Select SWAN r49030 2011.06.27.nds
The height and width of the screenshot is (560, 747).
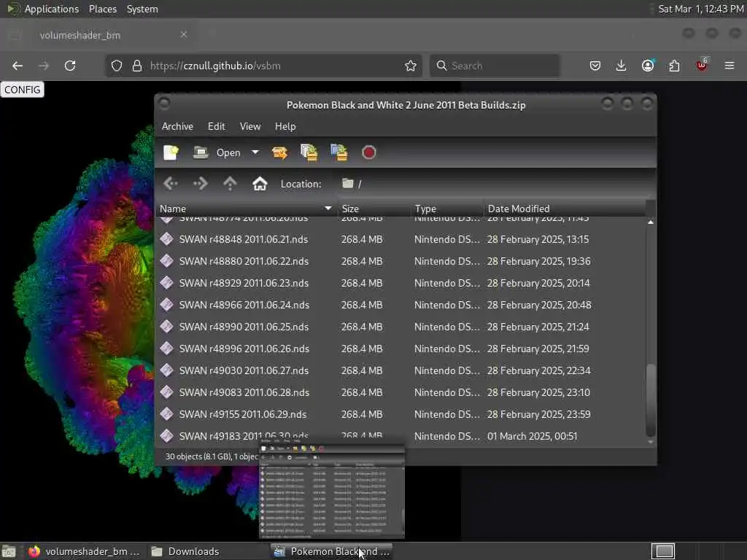click(x=400, y=370)
